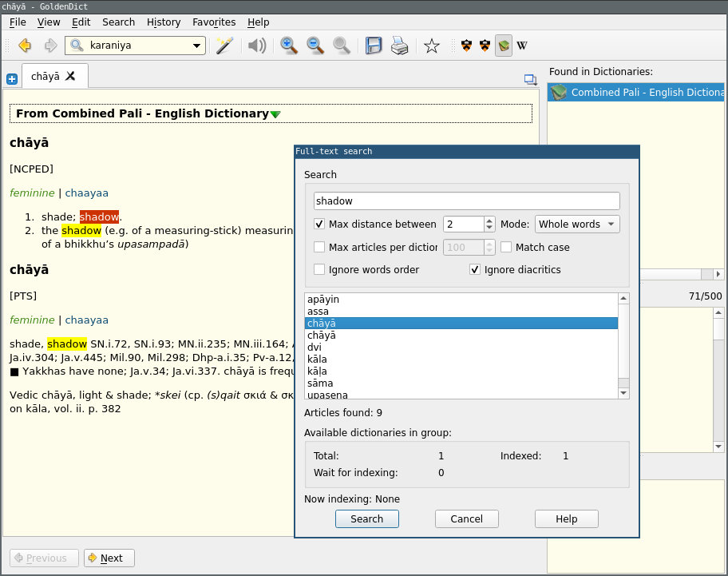Click the Back navigation arrow in toolbar

click(x=25, y=46)
